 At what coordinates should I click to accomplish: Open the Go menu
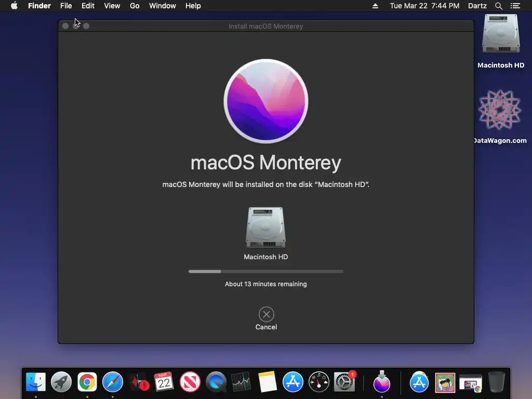click(x=135, y=6)
